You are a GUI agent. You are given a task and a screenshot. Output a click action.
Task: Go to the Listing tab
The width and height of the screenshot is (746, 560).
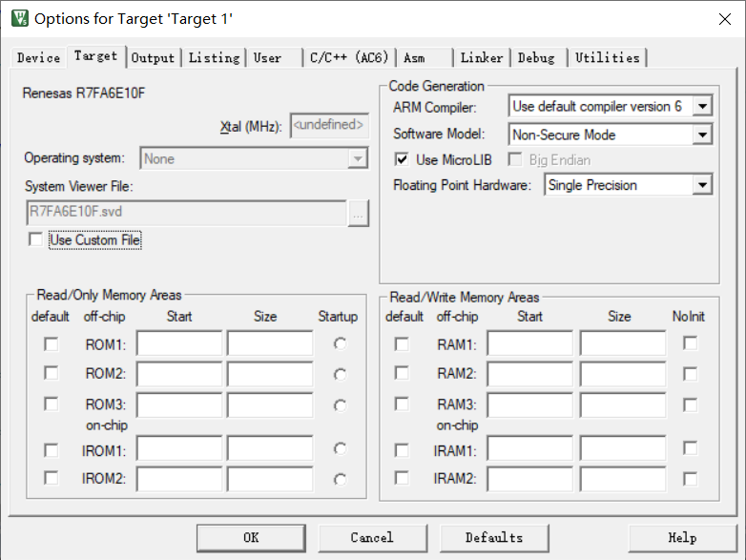pos(214,58)
